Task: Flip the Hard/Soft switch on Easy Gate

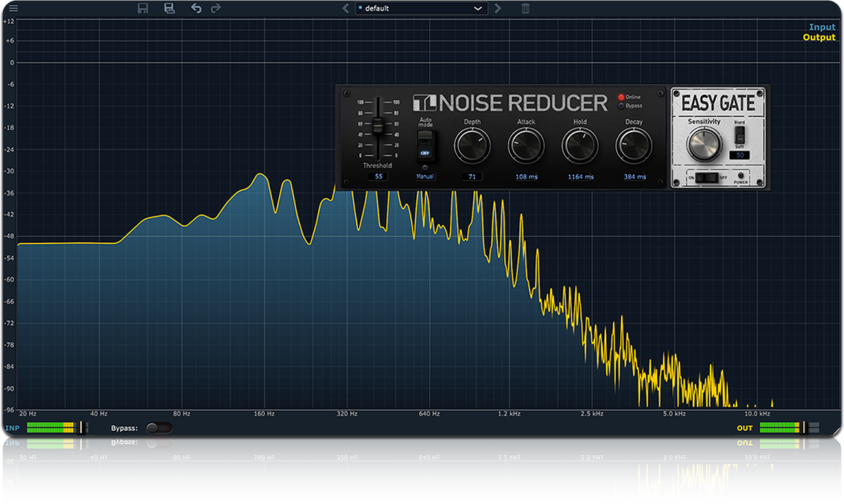Action: click(x=740, y=135)
